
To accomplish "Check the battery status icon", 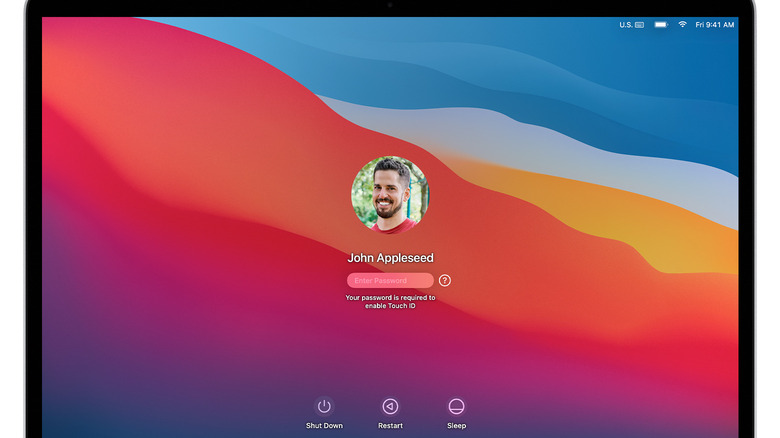I will tap(661, 24).
